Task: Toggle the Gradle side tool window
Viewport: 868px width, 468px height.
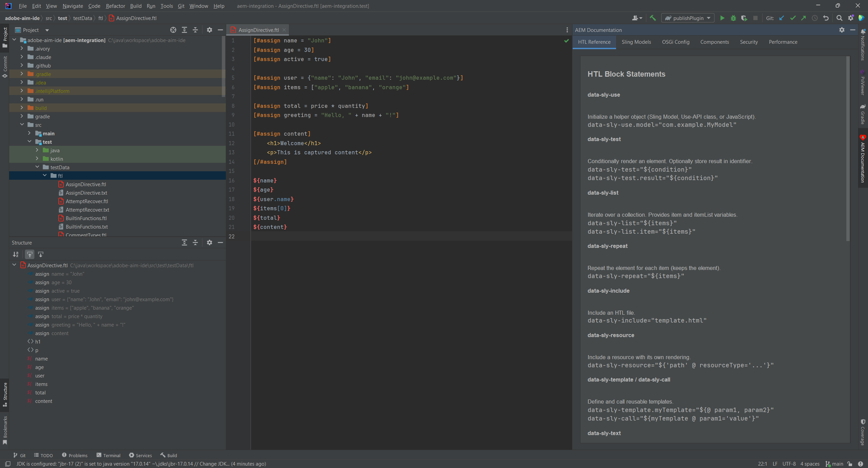Action: pyautogui.click(x=863, y=115)
